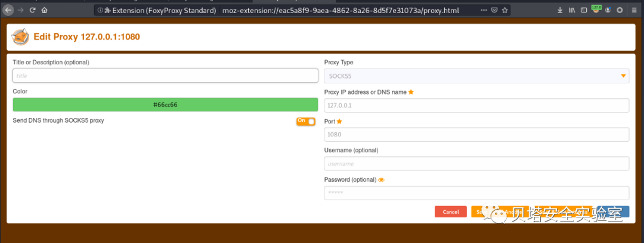Click the Cancel button
This screenshot has width=644, height=243.
(x=451, y=212)
